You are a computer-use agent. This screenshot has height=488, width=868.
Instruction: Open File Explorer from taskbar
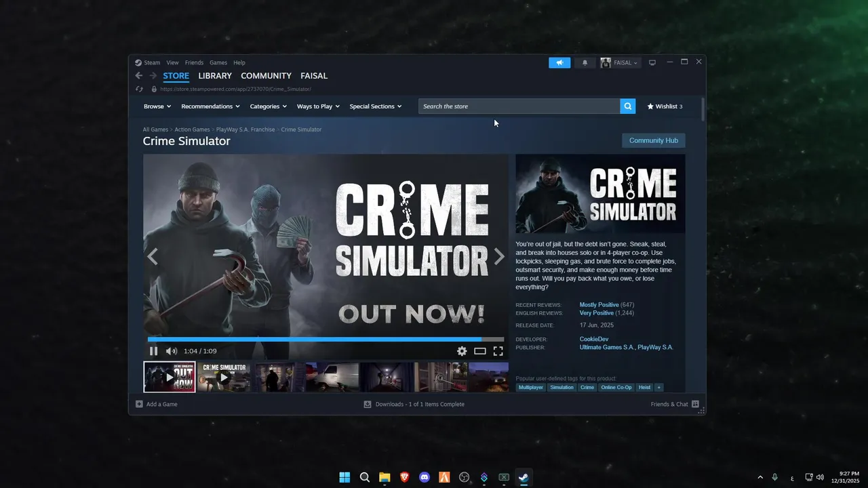(x=384, y=477)
